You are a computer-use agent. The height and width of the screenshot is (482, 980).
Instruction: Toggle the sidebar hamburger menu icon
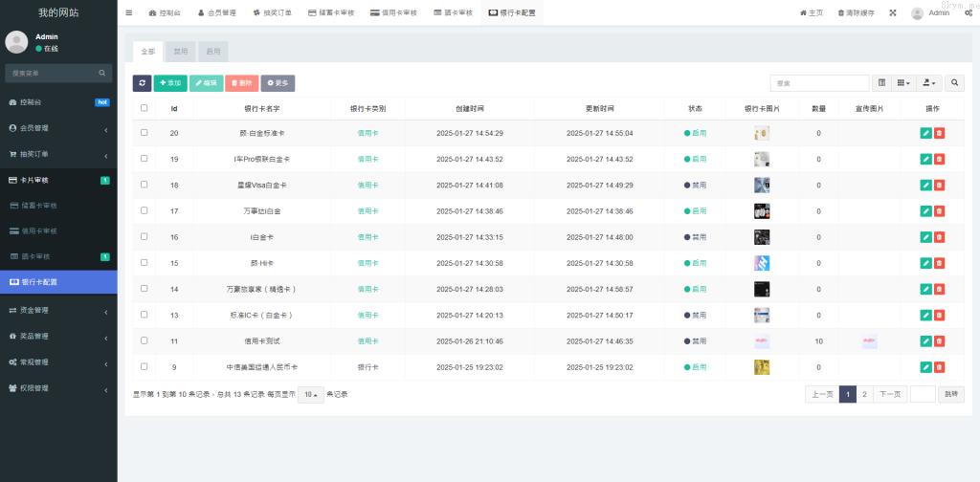click(x=129, y=12)
